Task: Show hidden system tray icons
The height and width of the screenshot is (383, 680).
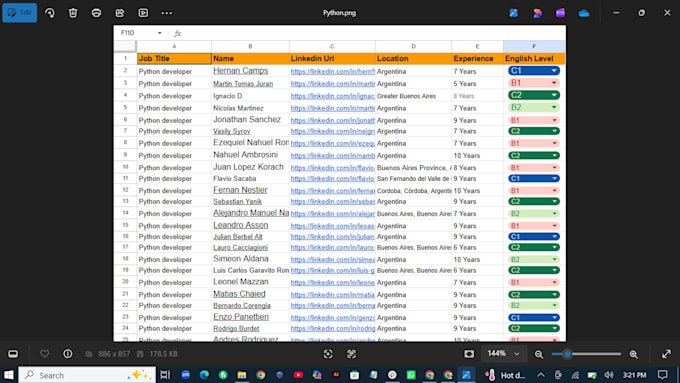Action: click(x=541, y=375)
